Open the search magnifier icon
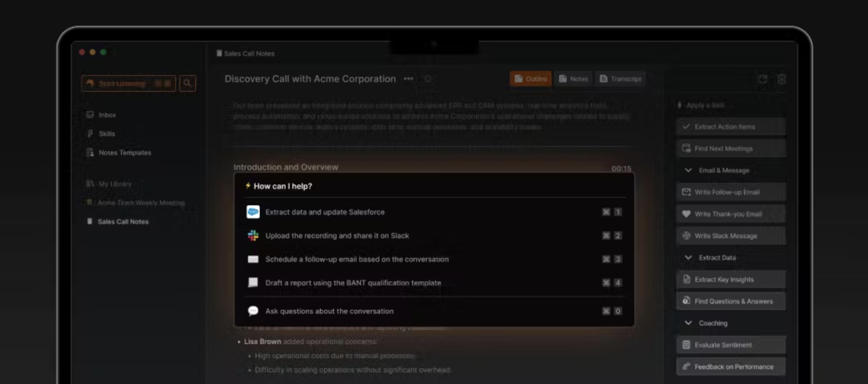The image size is (868, 384). point(187,83)
